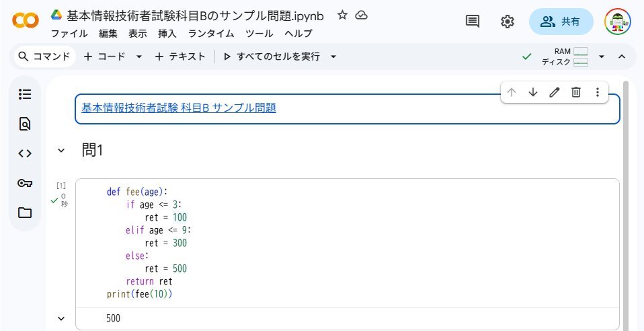Open the ファイル menu
This screenshot has height=331, width=644.
click(x=69, y=33)
